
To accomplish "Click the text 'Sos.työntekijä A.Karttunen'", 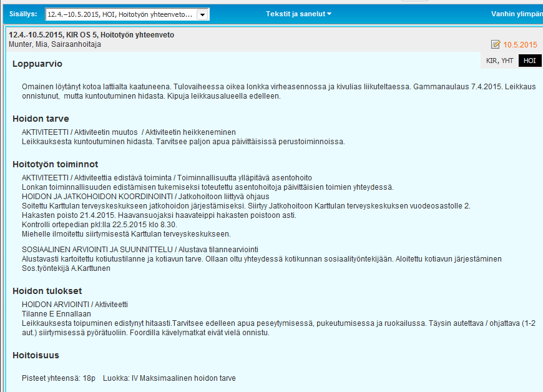I will pos(66,268).
